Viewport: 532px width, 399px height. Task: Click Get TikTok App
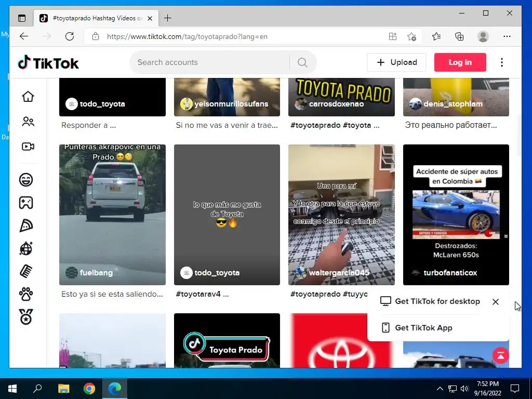coord(417,328)
